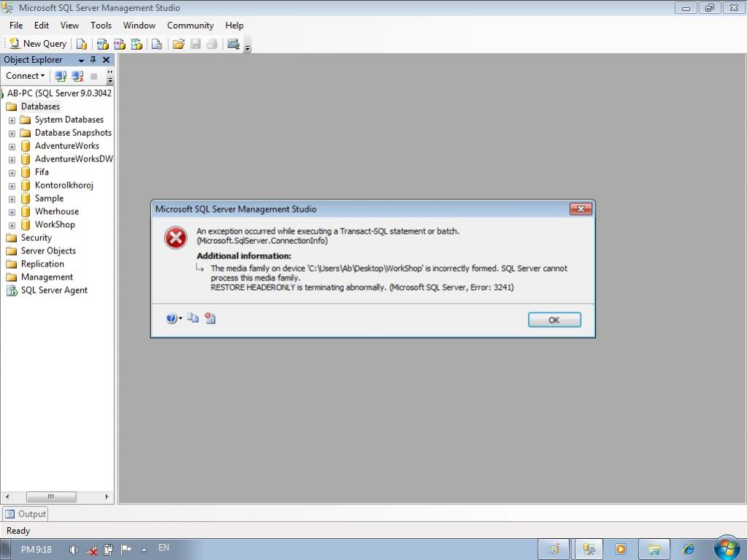Select the Kontorolkhoroj database
Screen dimensions: 747x560
[x=64, y=185]
